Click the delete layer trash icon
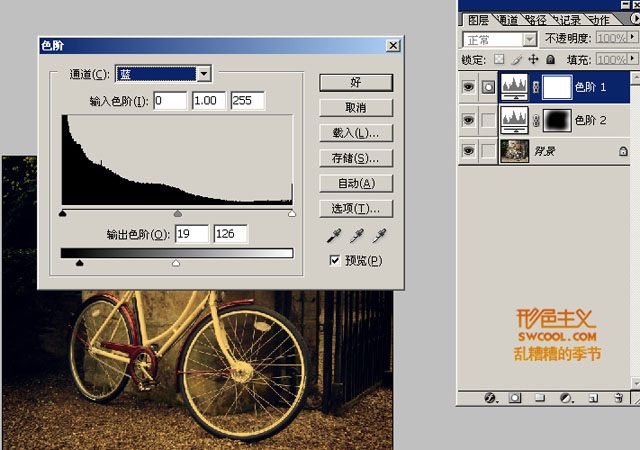Image resolution: width=640 pixels, height=450 pixels. coord(619,398)
